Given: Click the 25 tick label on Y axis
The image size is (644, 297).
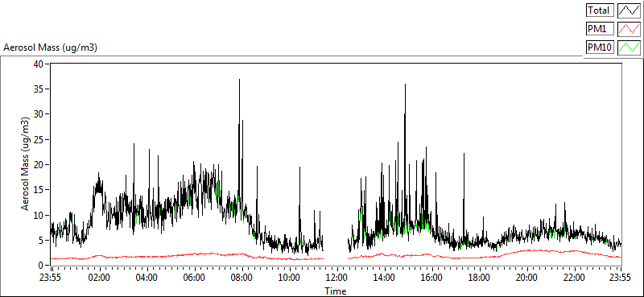Looking at the screenshot, I should pos(39,140).
